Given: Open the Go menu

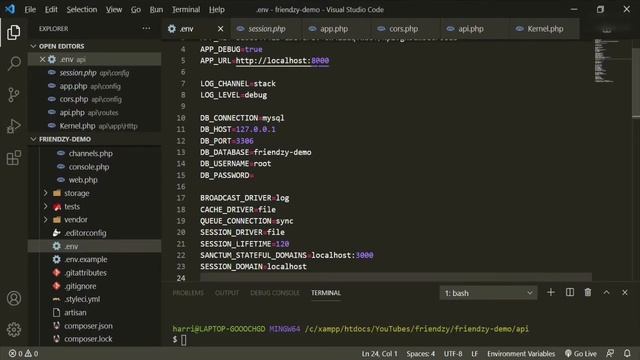Looking at the screenshot, I should click(136, 9).
